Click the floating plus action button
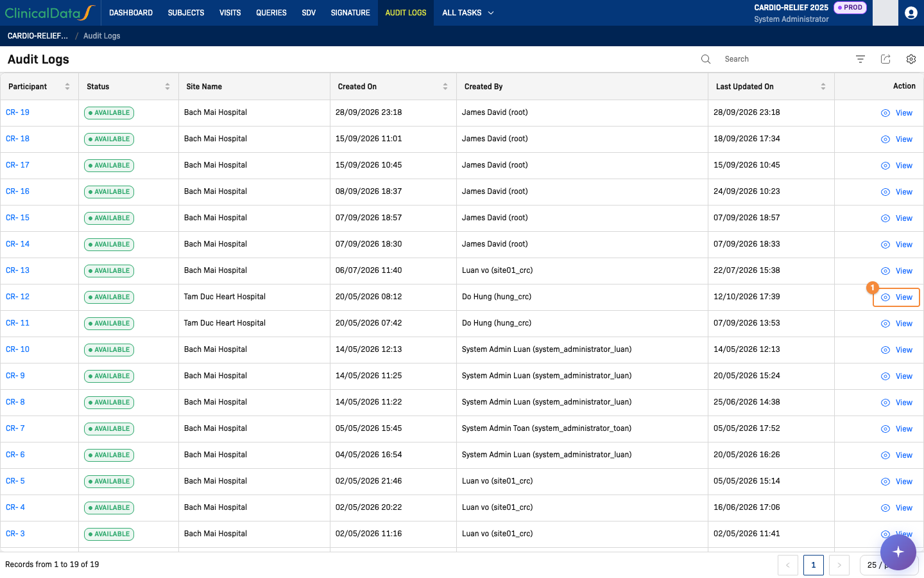The image size is (924, 578). coord(898,552)
